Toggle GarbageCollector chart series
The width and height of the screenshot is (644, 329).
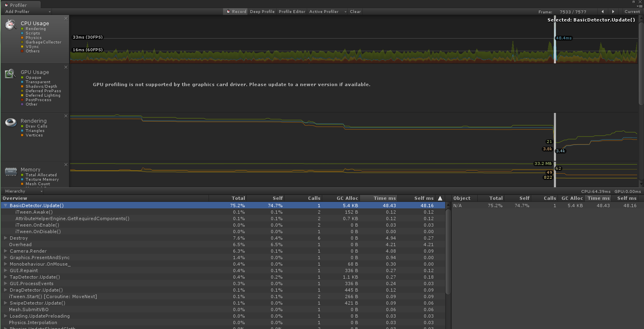coord(22,42)
